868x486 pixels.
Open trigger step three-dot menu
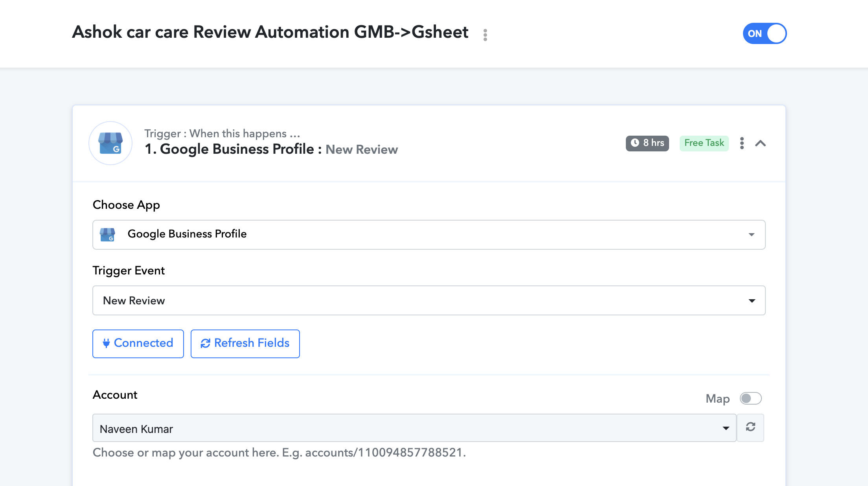(x=742, y=143)
